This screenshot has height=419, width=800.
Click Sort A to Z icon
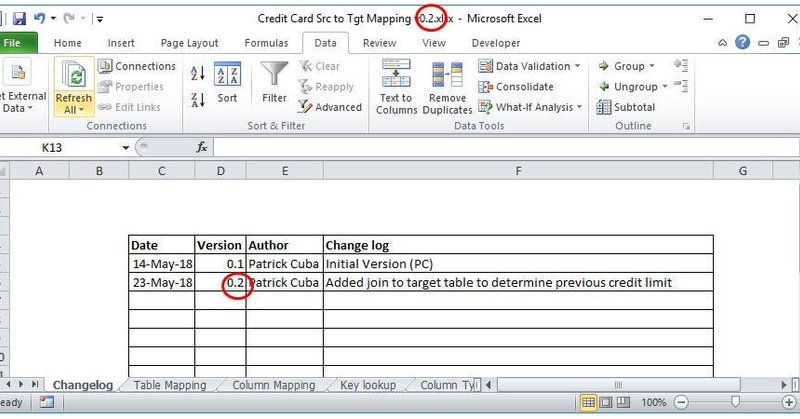tap(197, 73)
